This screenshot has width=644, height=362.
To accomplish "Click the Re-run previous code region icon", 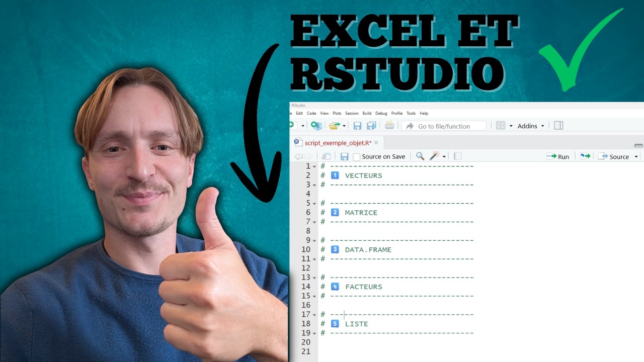I will [x=585, y=156].
